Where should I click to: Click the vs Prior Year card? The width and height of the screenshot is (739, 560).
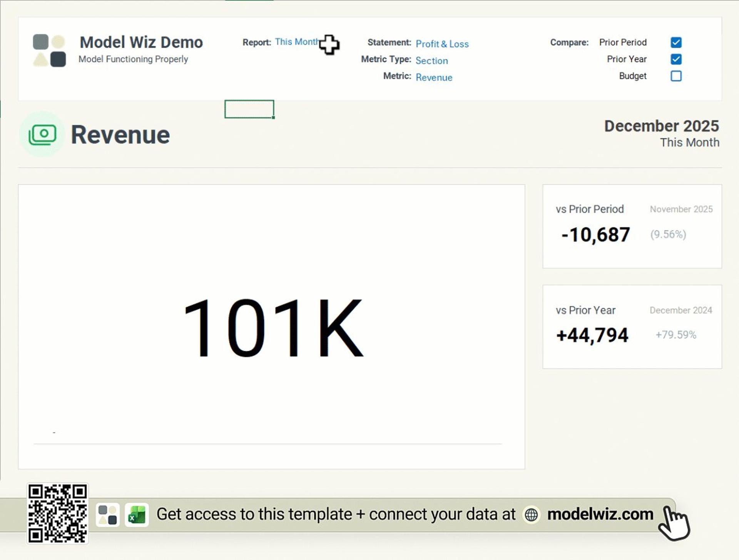click(632, 327)
